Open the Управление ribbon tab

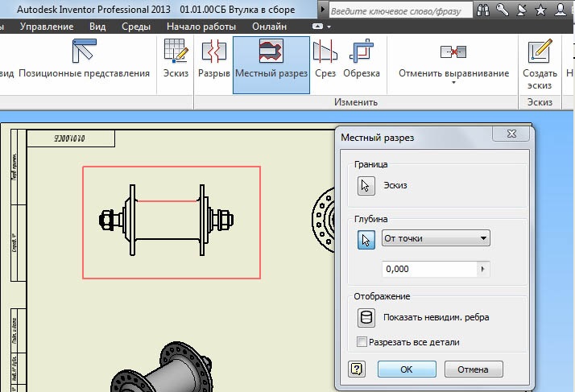pos(47,27)
